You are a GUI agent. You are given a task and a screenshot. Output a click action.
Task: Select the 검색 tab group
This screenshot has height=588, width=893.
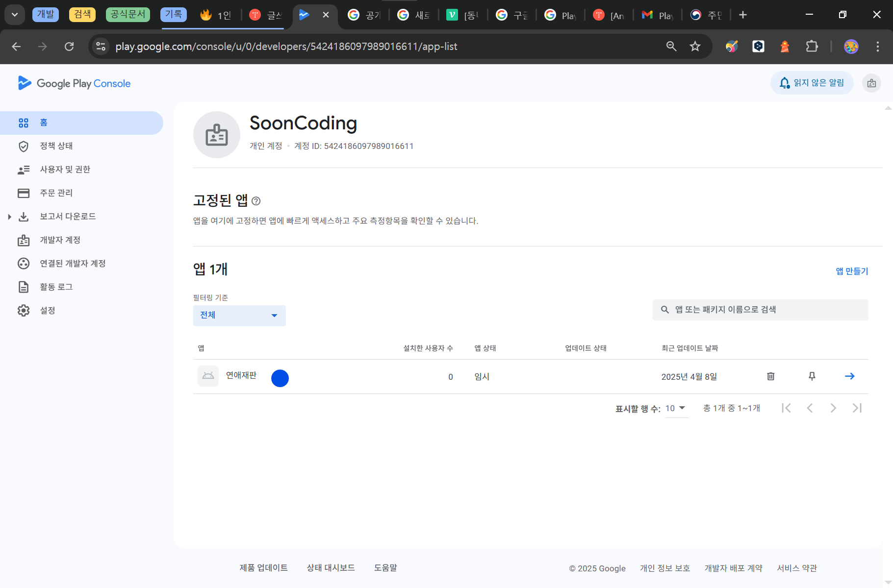[x=82, y=14]
